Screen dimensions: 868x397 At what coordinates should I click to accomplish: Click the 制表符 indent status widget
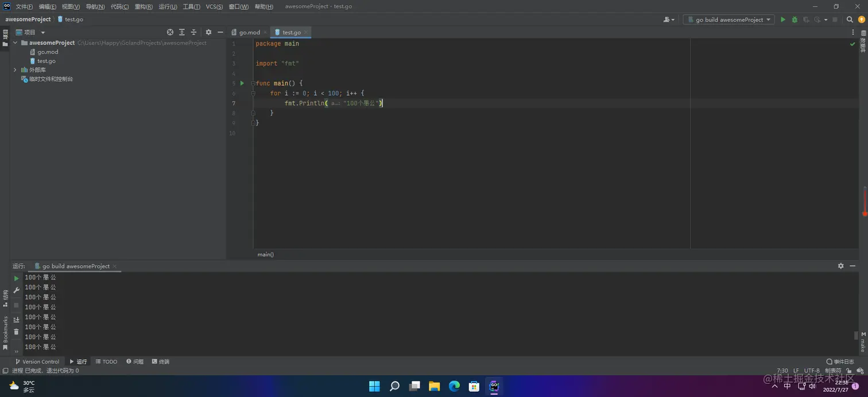833,371
